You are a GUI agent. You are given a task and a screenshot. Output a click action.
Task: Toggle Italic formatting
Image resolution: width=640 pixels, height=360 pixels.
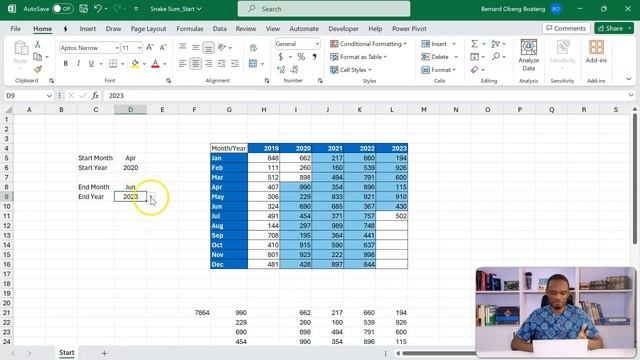[78, 64]
